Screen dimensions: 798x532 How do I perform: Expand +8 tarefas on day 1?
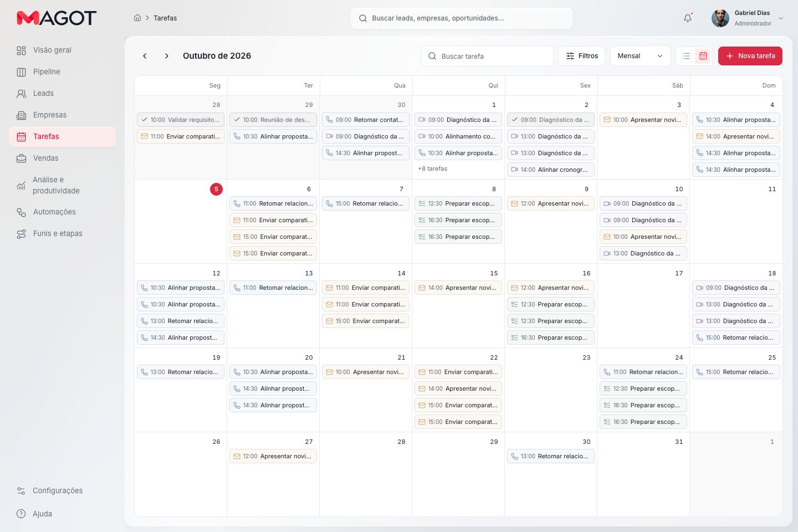coord(432,169)
